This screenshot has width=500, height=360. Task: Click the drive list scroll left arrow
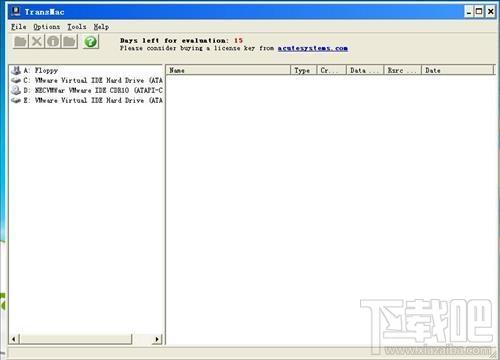(14, 339)
